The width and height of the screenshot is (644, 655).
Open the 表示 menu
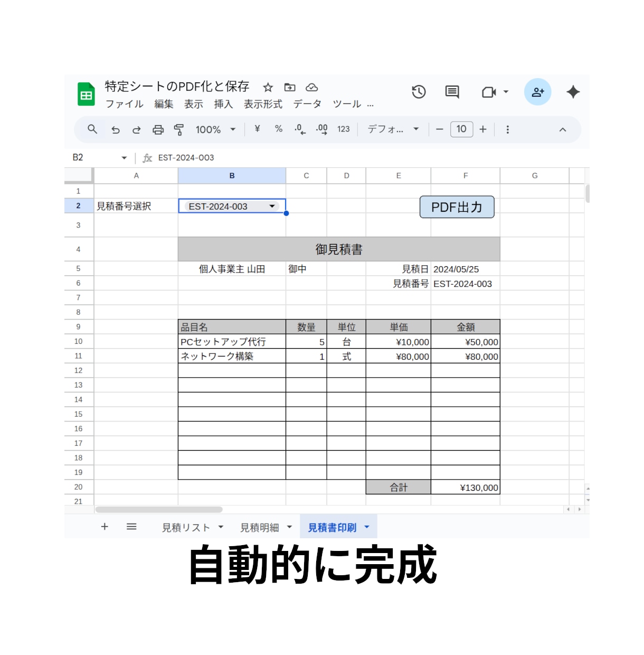click(194, 104)
